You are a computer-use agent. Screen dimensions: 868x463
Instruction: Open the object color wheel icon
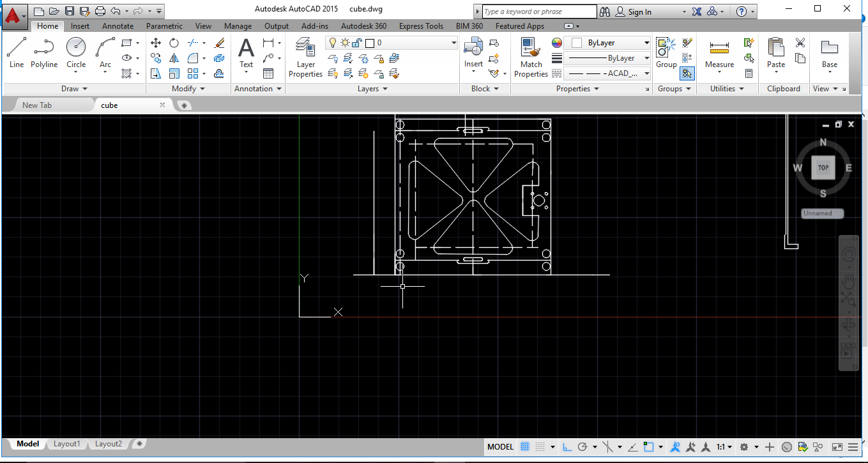(557, 43)
